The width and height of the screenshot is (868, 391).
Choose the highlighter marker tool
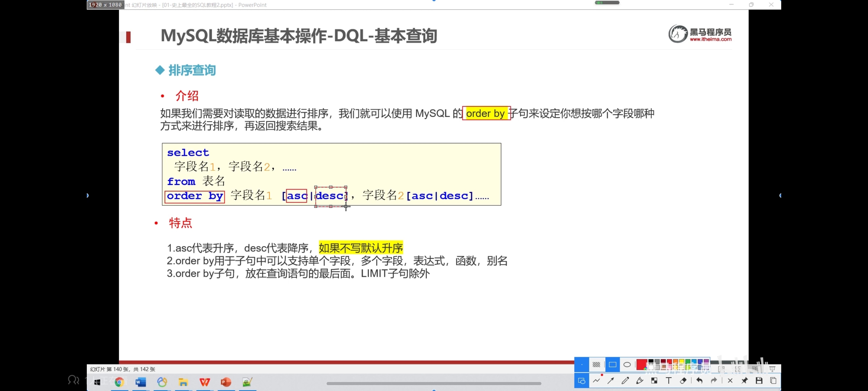[640, 380]
